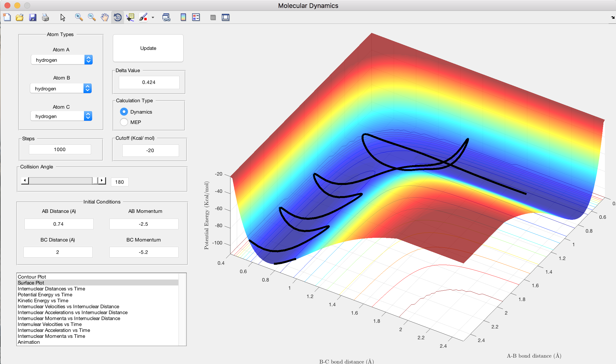Click the Save Figure floppy icon
The height and width of the screenshot is (364, 616).
pos(33,18)
